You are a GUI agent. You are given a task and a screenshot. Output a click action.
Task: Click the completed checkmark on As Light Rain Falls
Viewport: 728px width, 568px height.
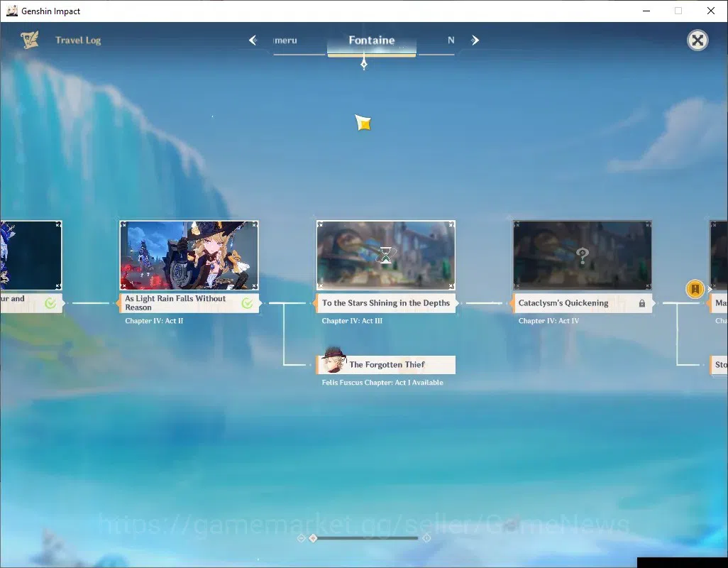click(x=247, y=303)
